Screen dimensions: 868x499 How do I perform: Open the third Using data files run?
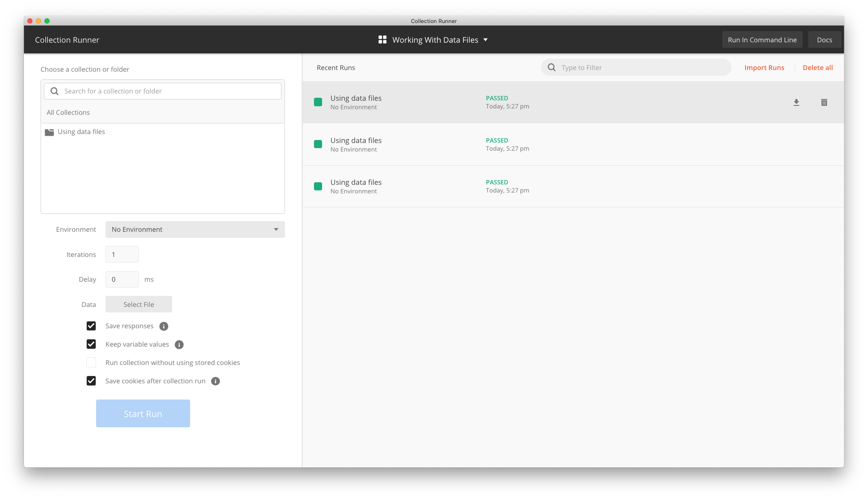click(573, 187)
